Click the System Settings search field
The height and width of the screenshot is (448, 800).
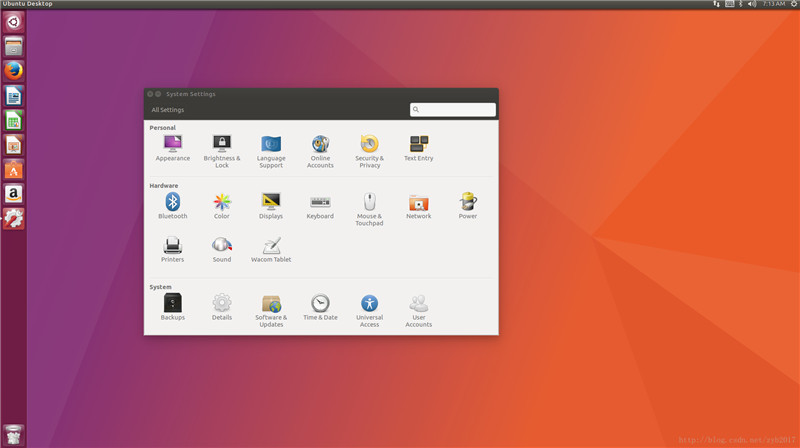point(456,110)
